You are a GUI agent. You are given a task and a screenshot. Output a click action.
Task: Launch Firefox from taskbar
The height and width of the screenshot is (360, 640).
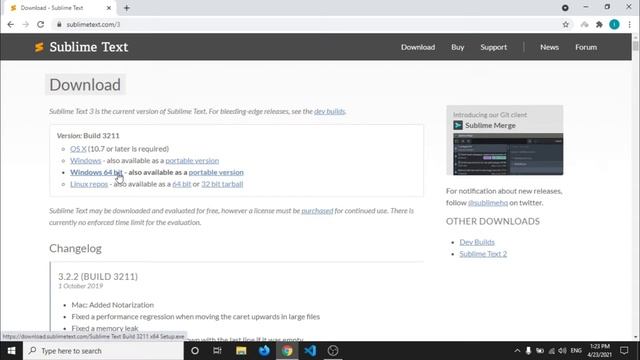tap(264, 351)
